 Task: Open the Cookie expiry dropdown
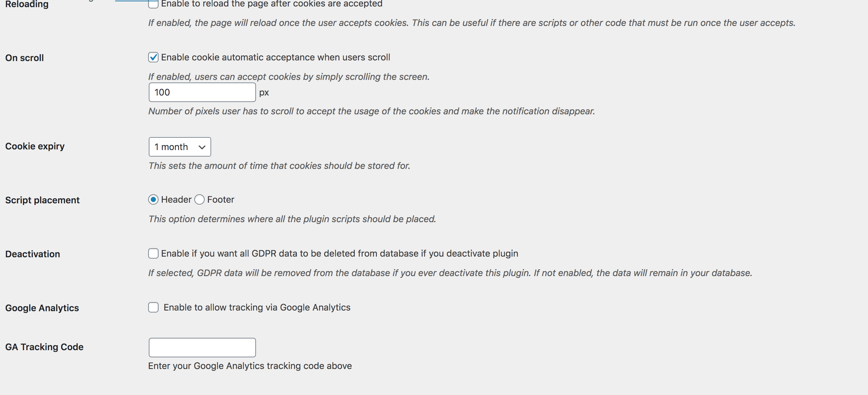coord(180,147)
